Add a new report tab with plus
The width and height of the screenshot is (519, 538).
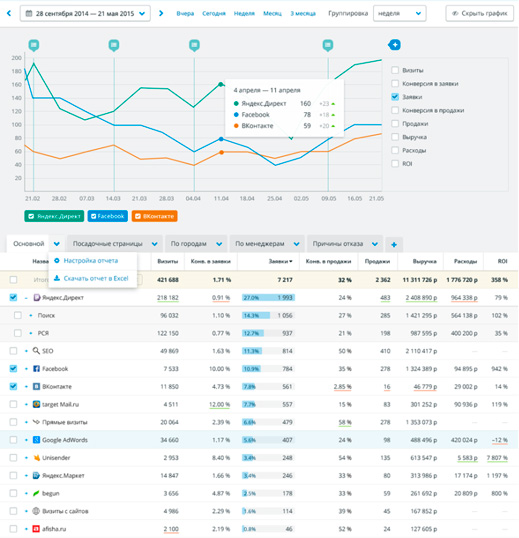(x=394, y=245)
